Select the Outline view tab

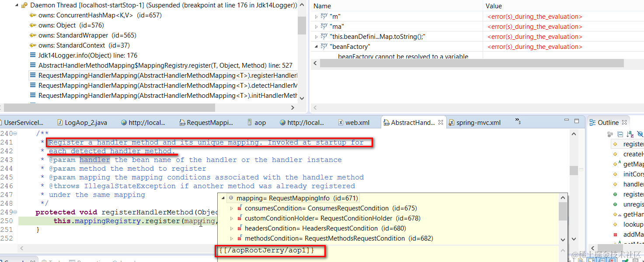click(609, 123)
